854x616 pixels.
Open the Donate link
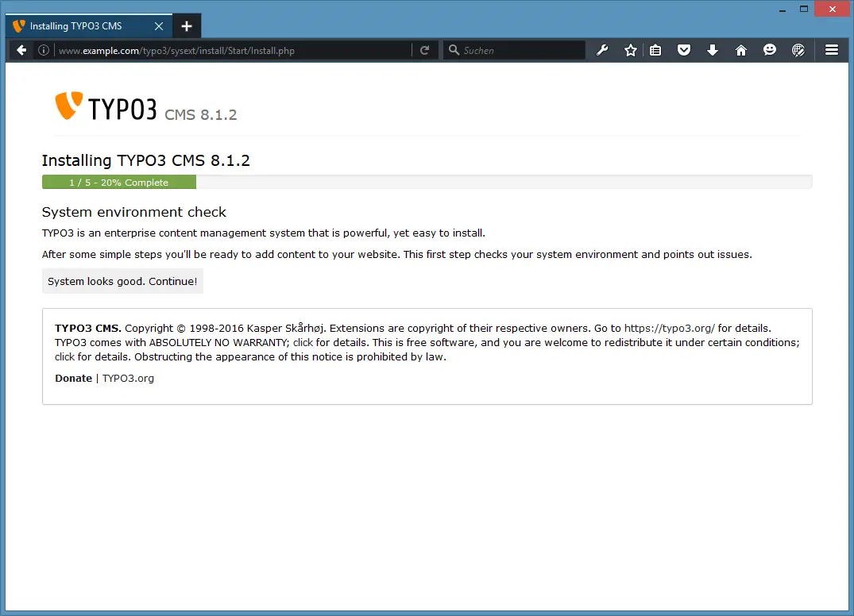click(x=74, y=378)
